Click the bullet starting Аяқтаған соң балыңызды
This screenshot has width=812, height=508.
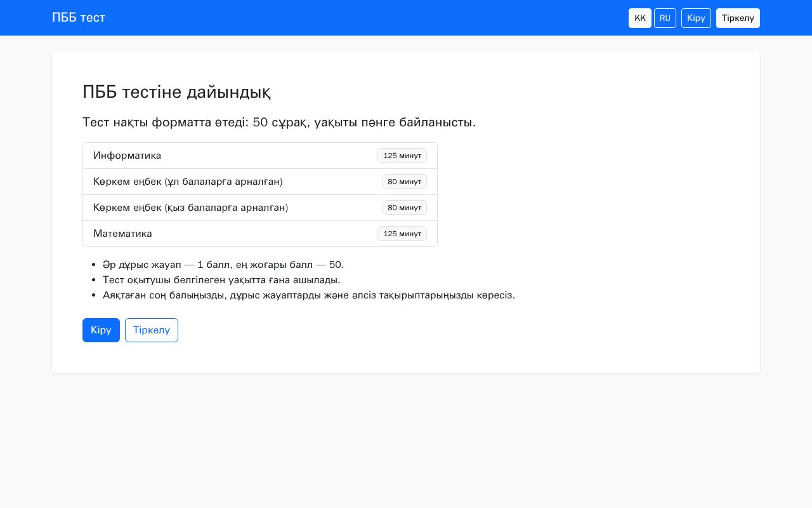click(309, 295)
